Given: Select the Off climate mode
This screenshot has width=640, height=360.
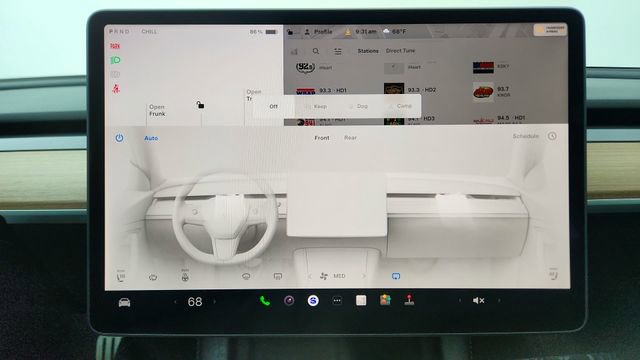Looking at the screenshot, I should [x=273, y=106].
